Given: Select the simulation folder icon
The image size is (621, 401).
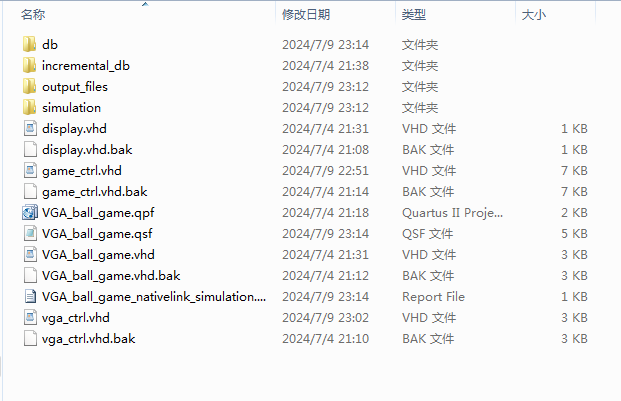Looking at the screenshot, I should [x=30, y=107].
